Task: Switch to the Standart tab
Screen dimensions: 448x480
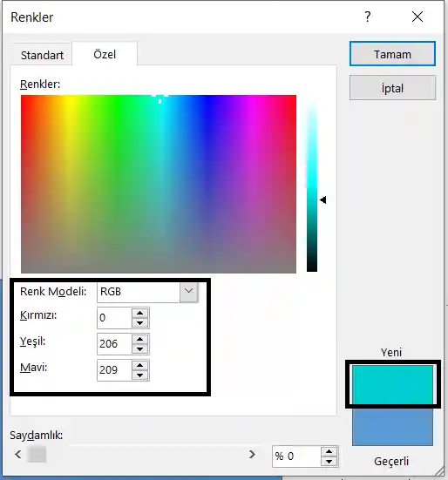Action: click(x=42, y=55)
